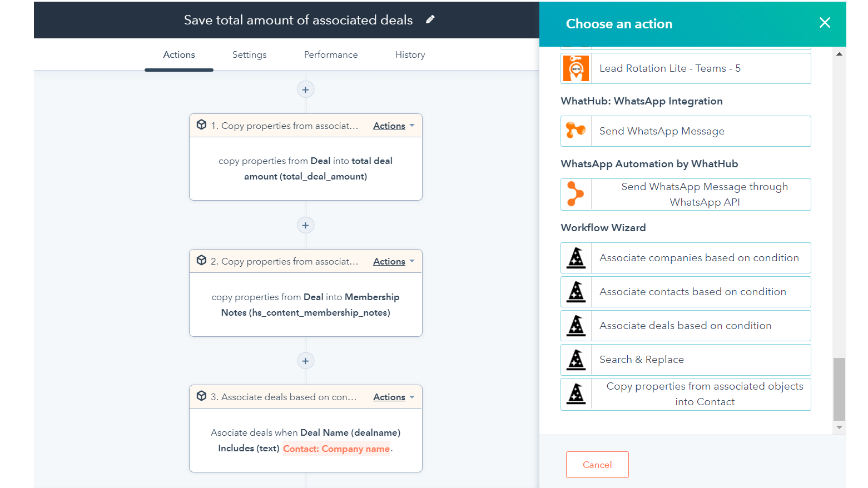Click the WhatsApp Automation by WhatHub icon
Image resolution: width=868 pixels, height=488 pixels.
coord(576,194)
